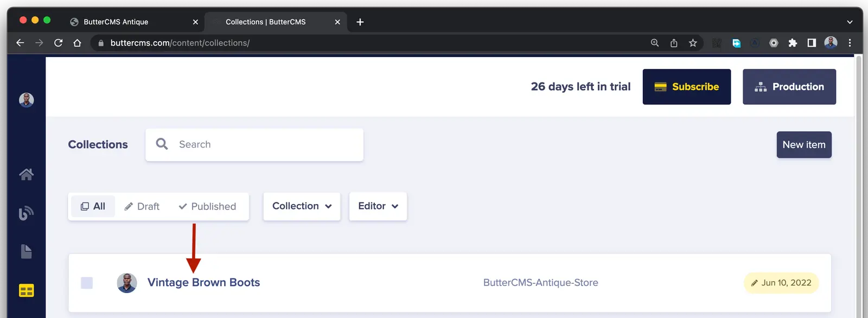
Task: Select the Vintage Brown Boots checkbox
Action: 87,283
